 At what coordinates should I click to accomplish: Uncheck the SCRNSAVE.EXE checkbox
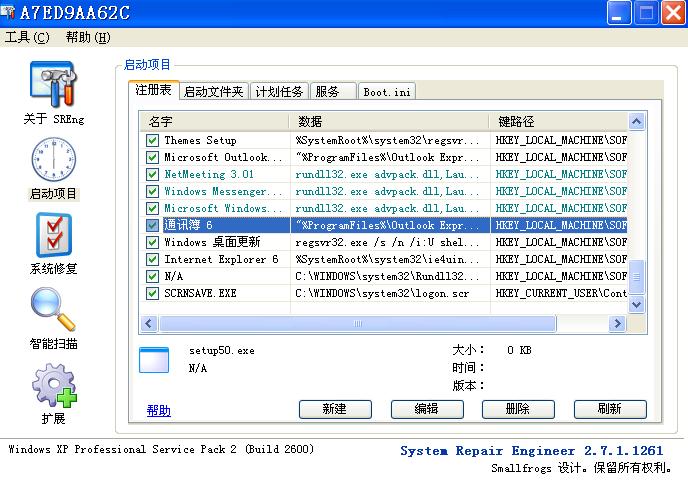pyautogui.click(x=152, y=293)
